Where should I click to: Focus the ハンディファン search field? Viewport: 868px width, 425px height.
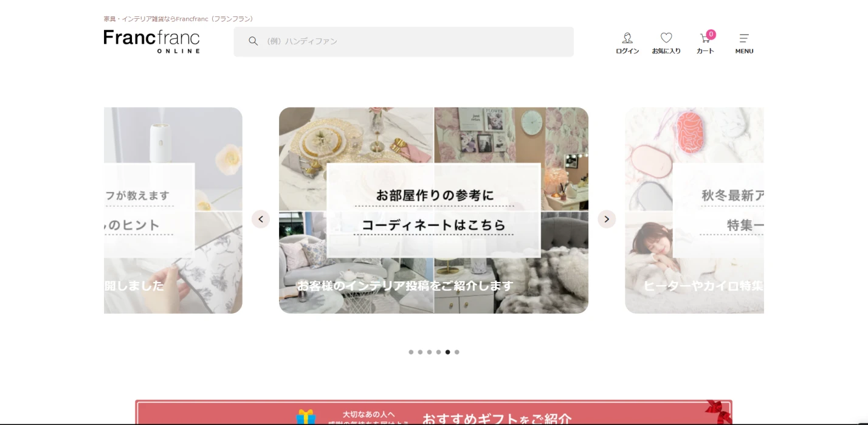[x=413, y=41]
